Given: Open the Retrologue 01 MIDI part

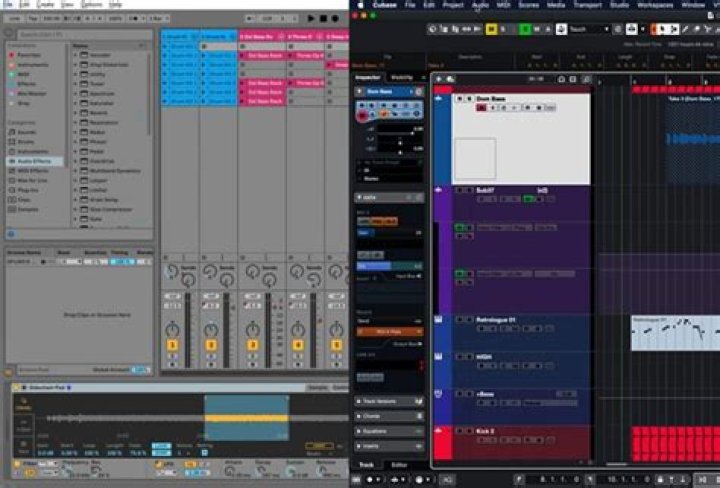Looking at the screenshot, I should point(675,333).
